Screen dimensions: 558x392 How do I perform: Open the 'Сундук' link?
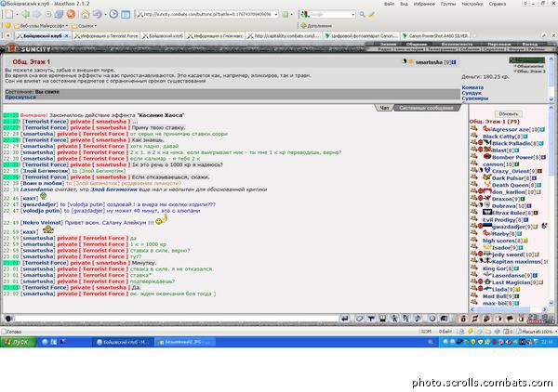tap(472, 93)
